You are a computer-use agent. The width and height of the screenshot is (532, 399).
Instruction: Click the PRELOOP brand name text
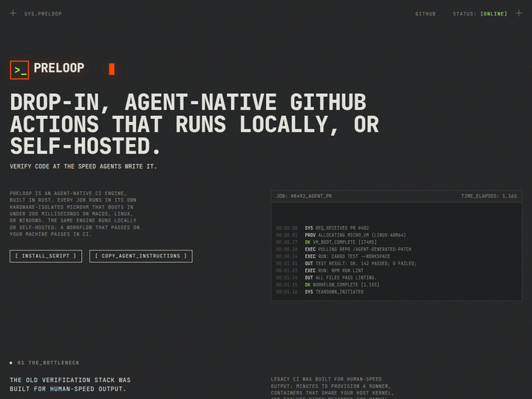(x=59, y=68)
